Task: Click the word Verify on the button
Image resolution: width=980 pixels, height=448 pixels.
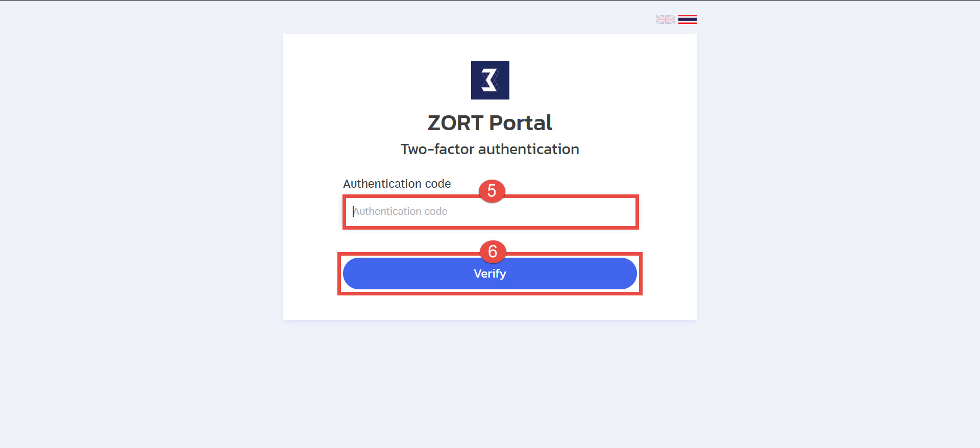Action: point(490,273)
